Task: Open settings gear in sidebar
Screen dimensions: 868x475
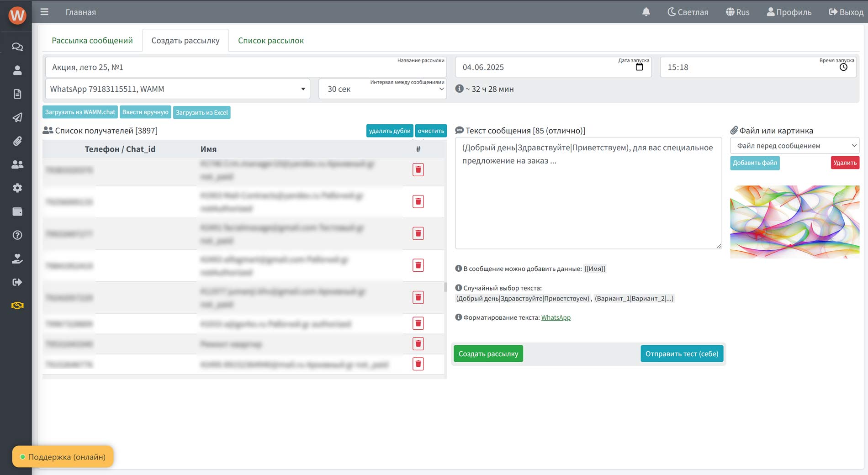Action: (x=17, y=188)
